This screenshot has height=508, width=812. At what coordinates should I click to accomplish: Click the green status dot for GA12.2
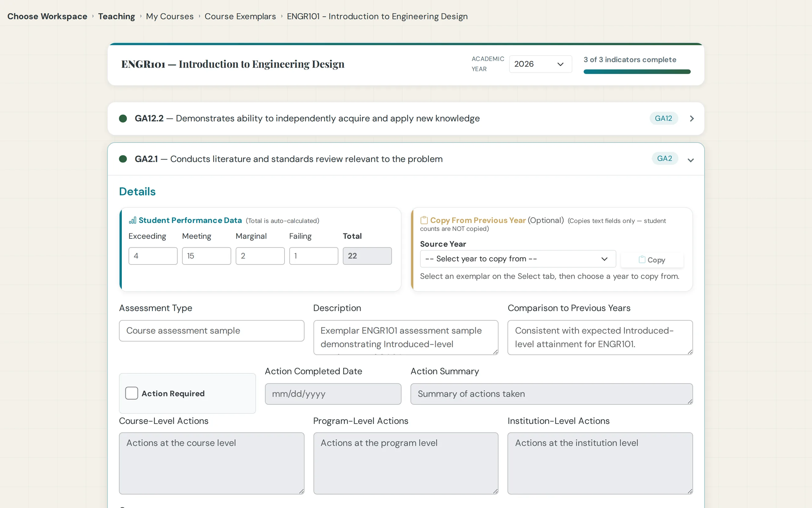[123, 118]
